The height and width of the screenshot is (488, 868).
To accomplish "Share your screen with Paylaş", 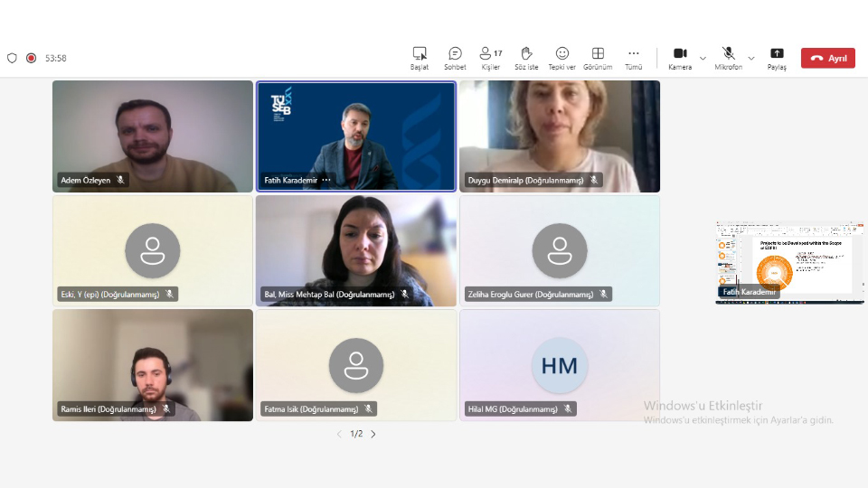I will click(777, 58).
